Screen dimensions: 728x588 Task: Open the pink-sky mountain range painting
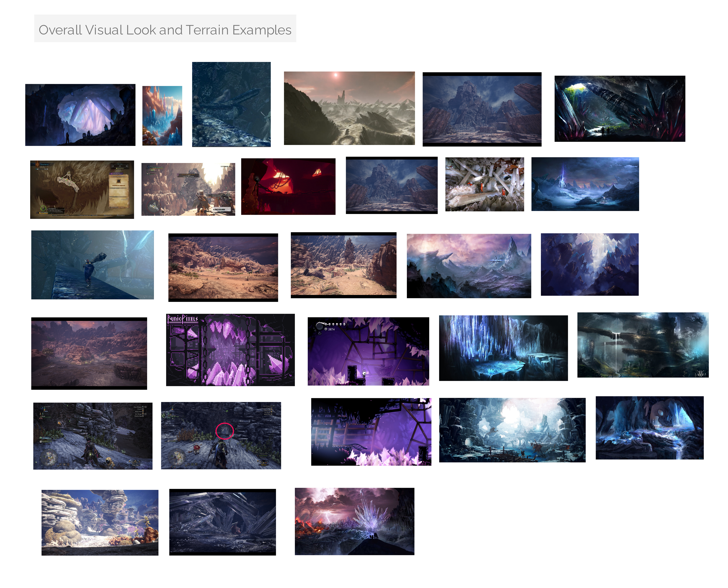tap(469, 266)
